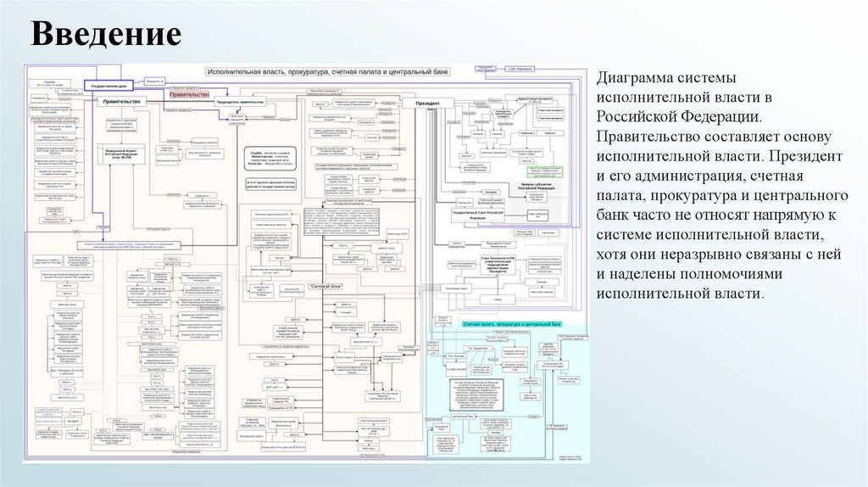The image size is (868, 487).
Task: Click the line "хотя они неразрывно связаны с ней"
Action: [x=719, y=255]
